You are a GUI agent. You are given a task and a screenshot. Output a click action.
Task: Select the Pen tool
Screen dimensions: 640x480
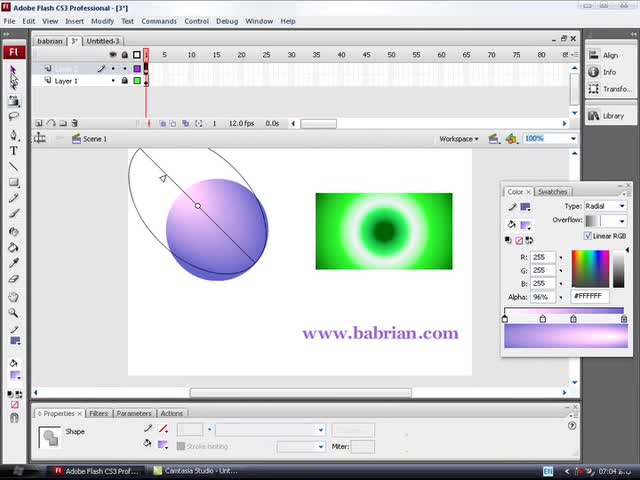click(x=13, y=135)
